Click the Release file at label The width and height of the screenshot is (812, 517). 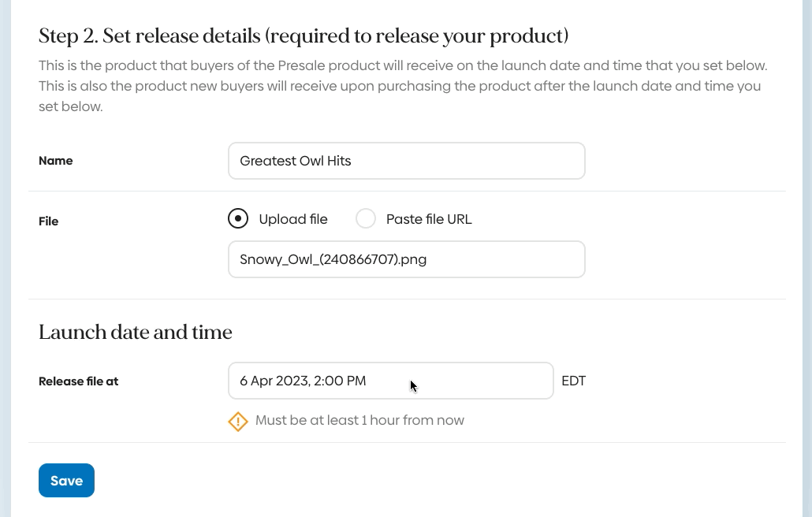coord(78,381)
